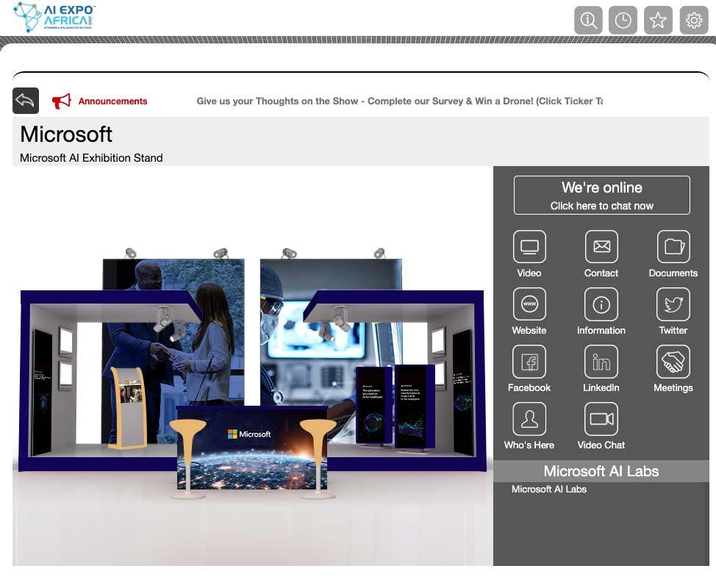Start Video Chat via camera icon
Image resolution: width=716 pixels, height=588 pixels.
[601, 419]
